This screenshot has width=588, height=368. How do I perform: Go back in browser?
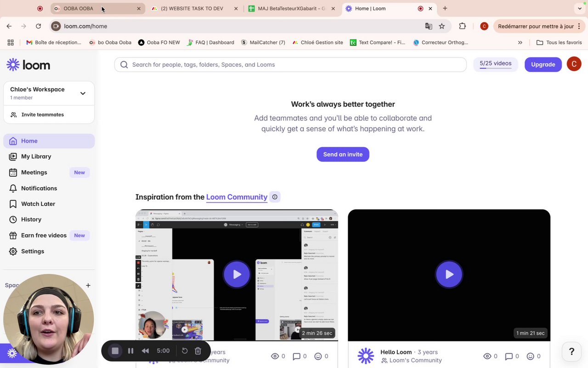[x=9, y=26]
